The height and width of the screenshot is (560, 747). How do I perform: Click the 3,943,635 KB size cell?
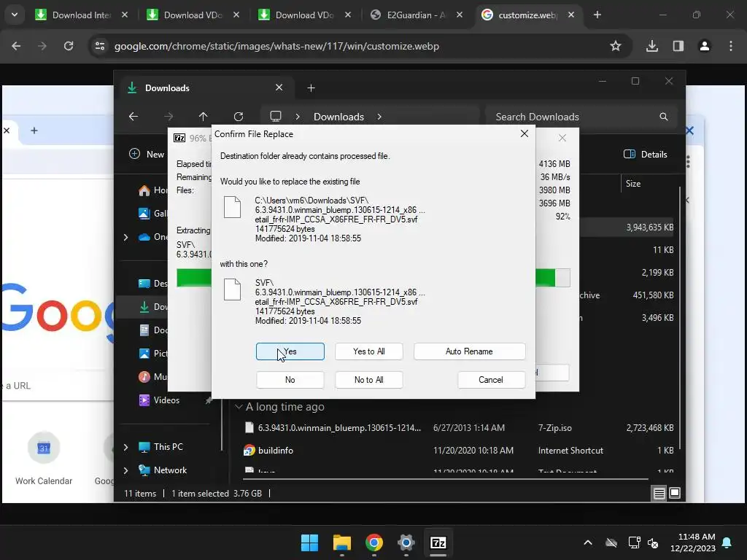coord(650,227)
